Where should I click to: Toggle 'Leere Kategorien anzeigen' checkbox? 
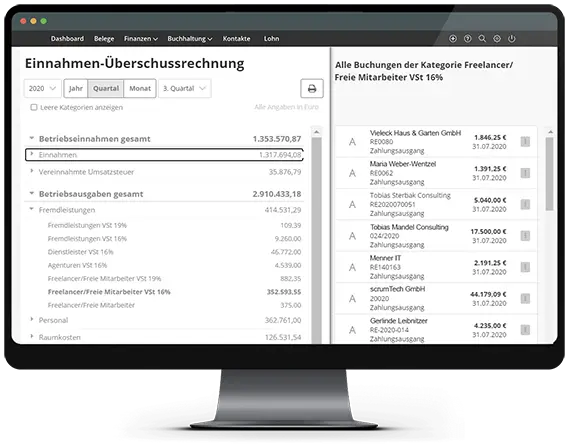34,107
